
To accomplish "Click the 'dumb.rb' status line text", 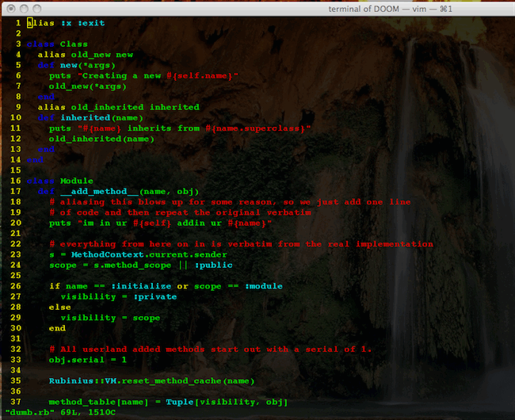I will tap(29, 412).
